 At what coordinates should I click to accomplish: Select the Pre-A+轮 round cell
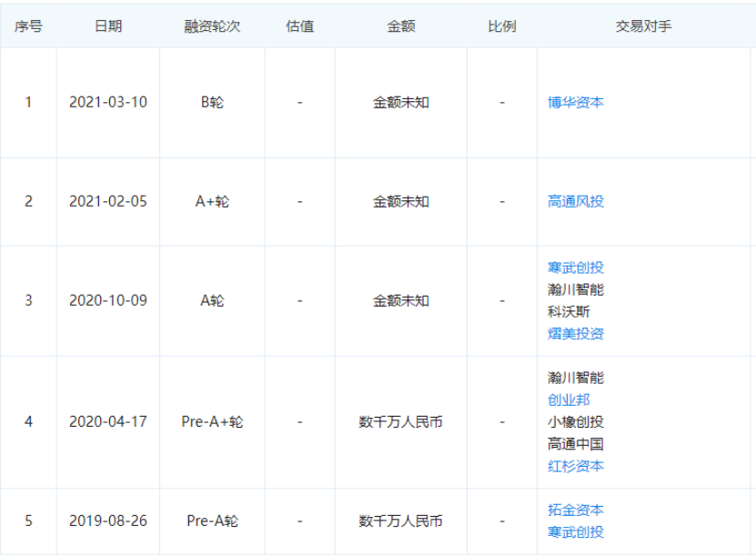[212, 422]
